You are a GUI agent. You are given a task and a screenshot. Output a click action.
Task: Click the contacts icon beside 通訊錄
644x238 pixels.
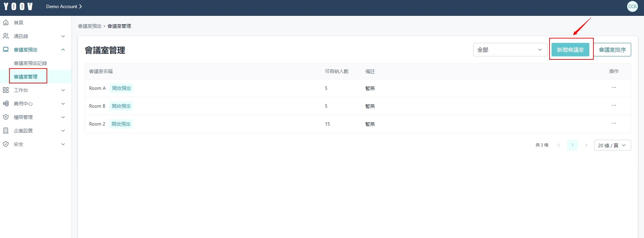click(6, 36)
